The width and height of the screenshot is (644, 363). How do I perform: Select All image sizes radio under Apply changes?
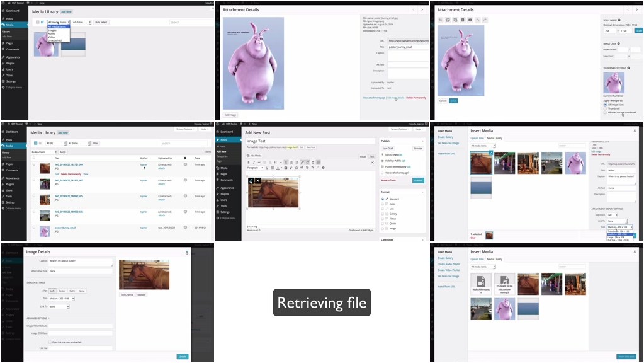(605, 105)
